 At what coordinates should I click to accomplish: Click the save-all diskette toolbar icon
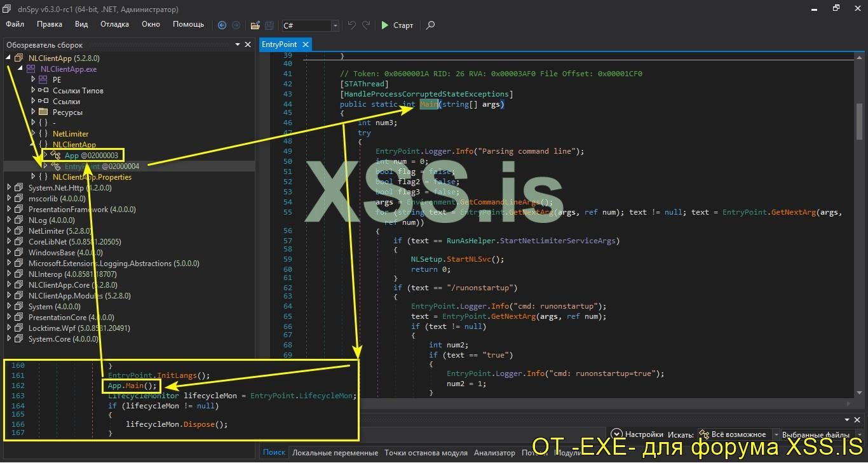(269, 25)
